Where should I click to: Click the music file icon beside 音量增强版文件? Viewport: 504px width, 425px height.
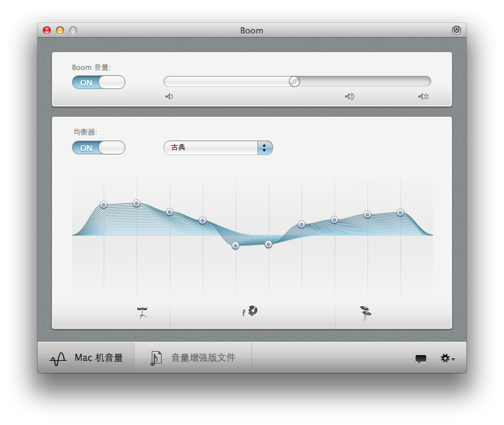point(156,358)
